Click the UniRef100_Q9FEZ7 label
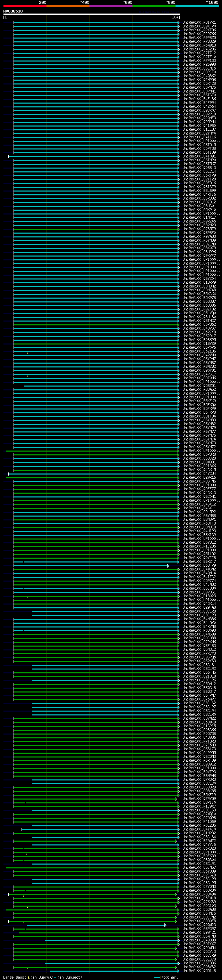This screenshot has height=980, width=222. pos(199,489)
